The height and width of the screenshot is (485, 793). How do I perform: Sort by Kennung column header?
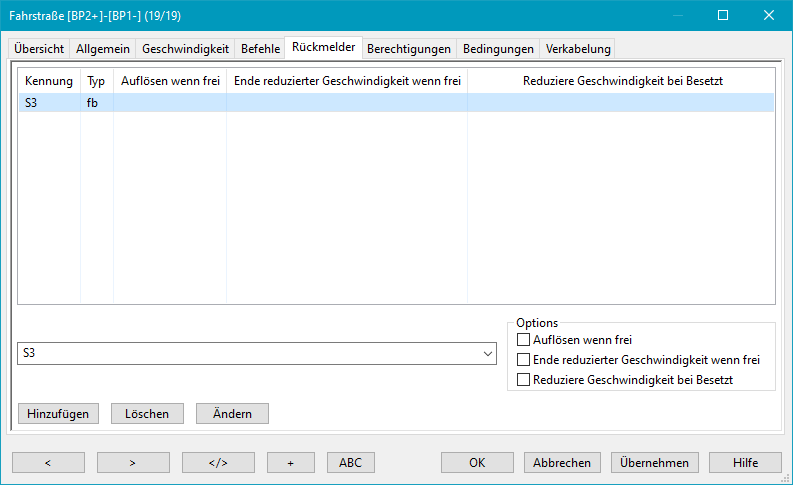48,80
